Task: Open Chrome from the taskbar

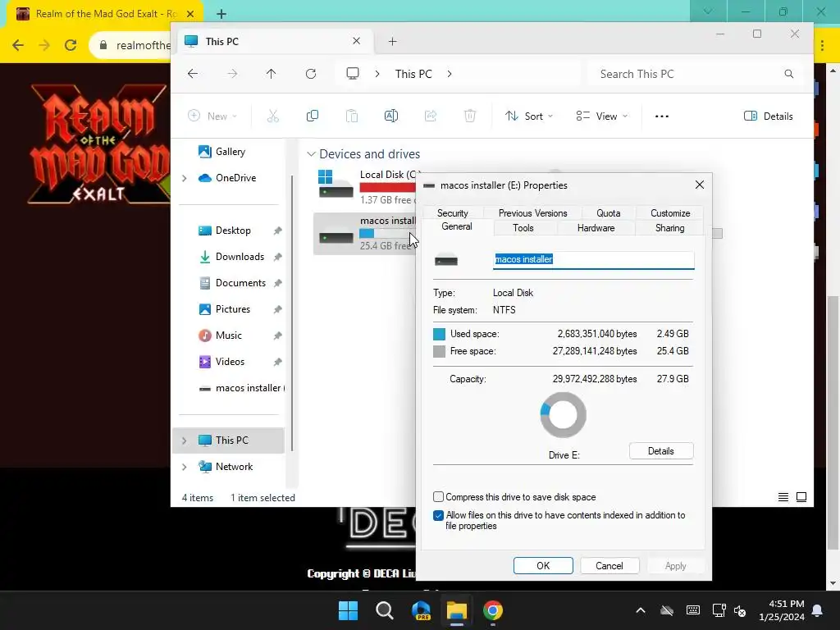Action: (493, 610)
